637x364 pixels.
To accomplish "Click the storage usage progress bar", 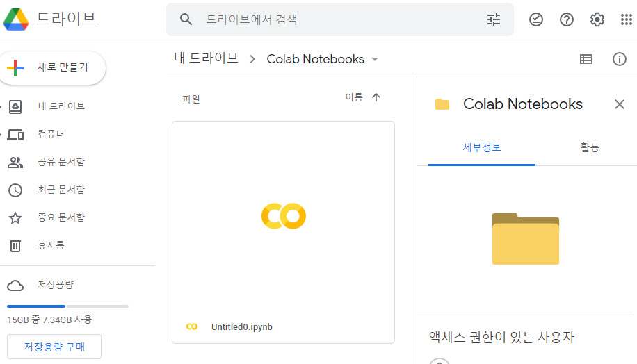I will (x=67, y=306).
